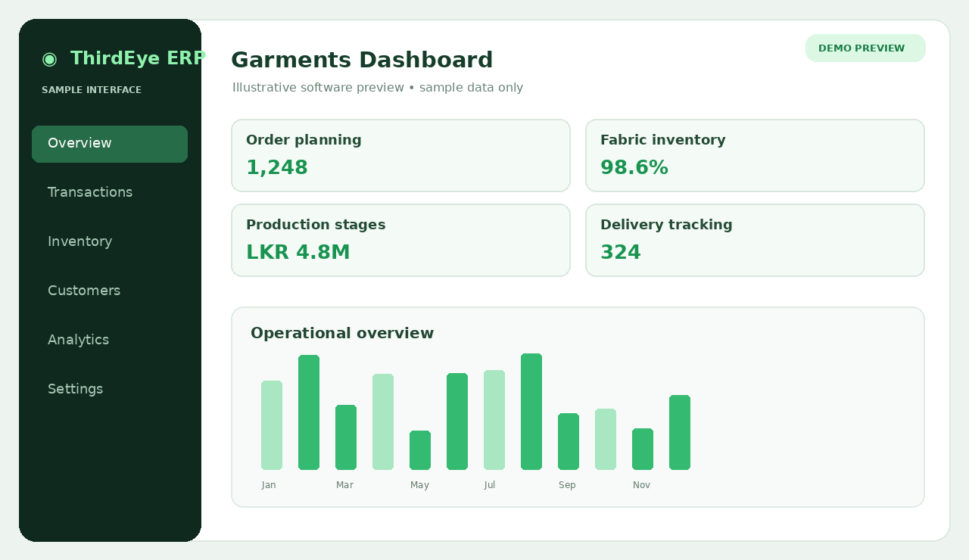Image resolution: width=969 pixels, height=560 pixels.
Task: Click the Garments Dashboard heading
Action: tap(362, 60)
